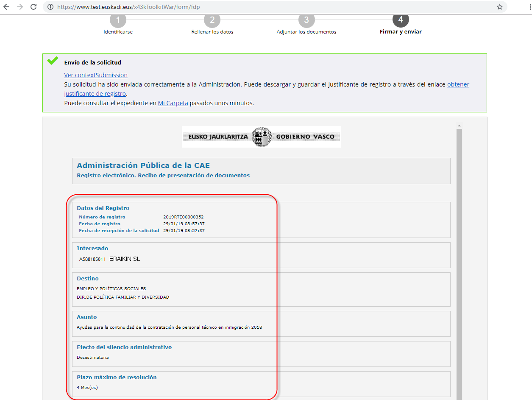Click the step 3 circle
532x400 pixels.
[x=306, y=20]
